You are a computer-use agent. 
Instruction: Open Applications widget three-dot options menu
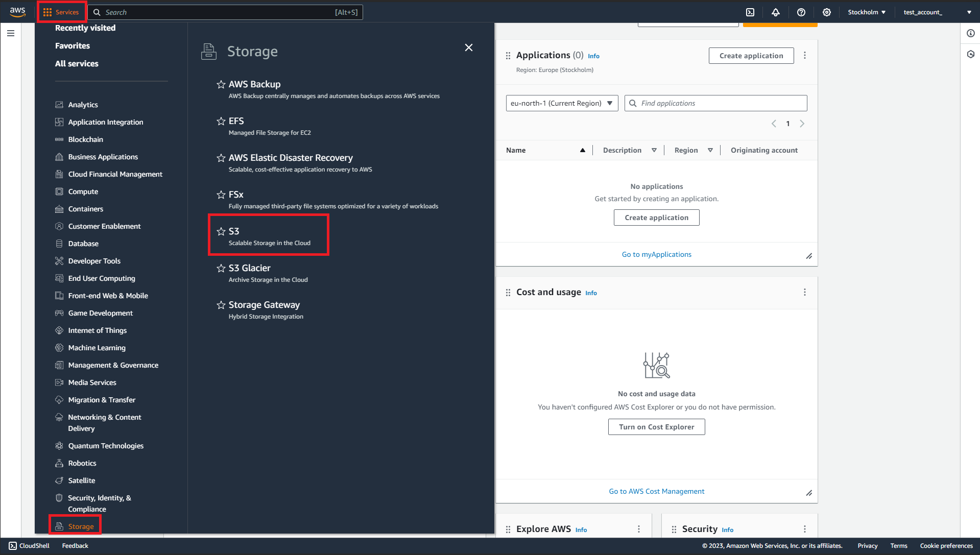[804, 56]
